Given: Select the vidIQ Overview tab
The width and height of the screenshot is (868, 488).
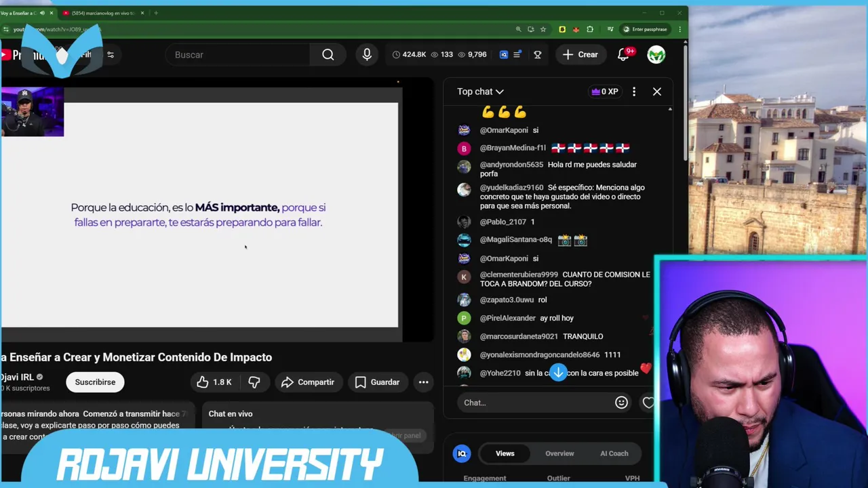Looking at the screenshot, I should click(559, 453).
